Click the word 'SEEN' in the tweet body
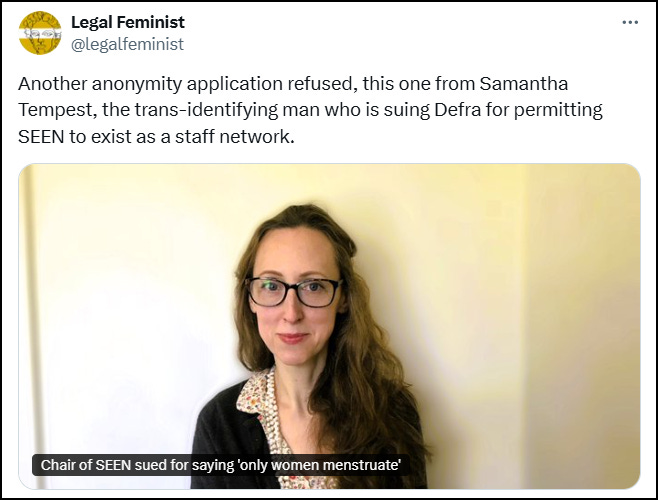 click(x=41, y=136)
